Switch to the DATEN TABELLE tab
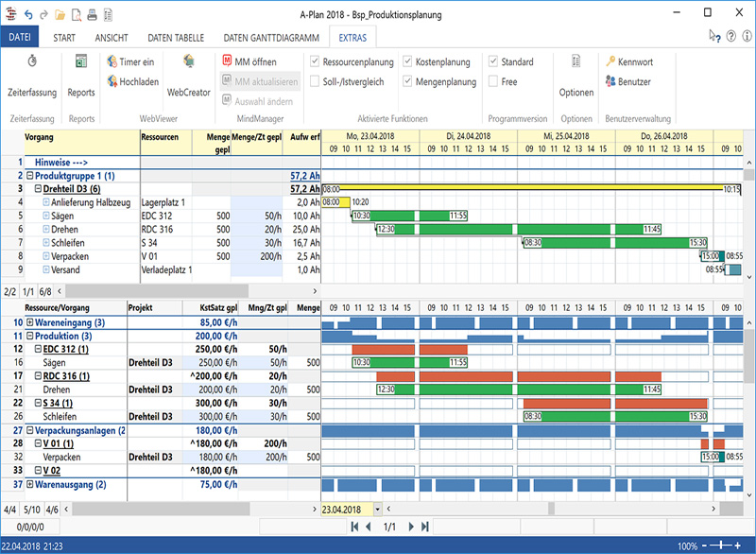The image size is (756, 554). pyautogui.click(x=176, y=38)
